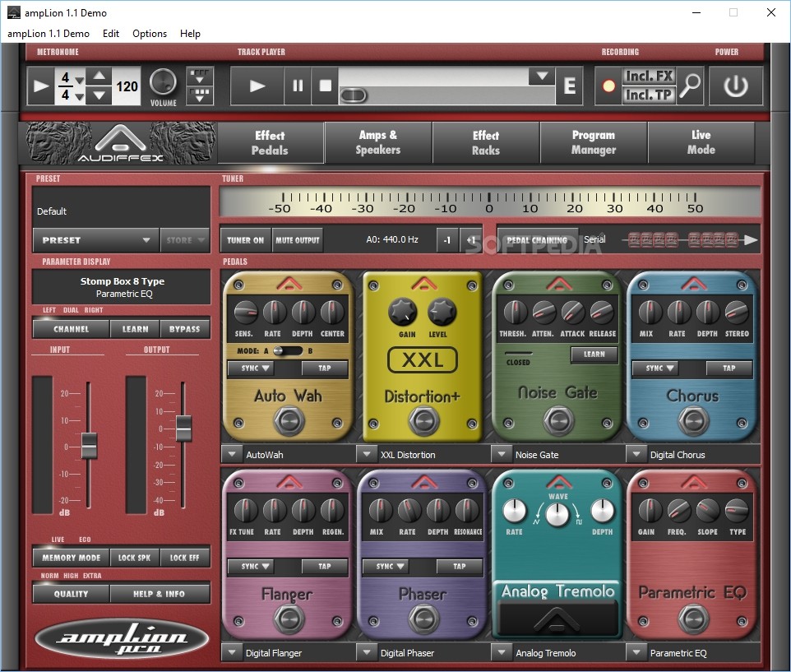Click the Noise Gate LEARN button
Screen dimensions: 791x672
pyautogui.click(x=594, y=355)
